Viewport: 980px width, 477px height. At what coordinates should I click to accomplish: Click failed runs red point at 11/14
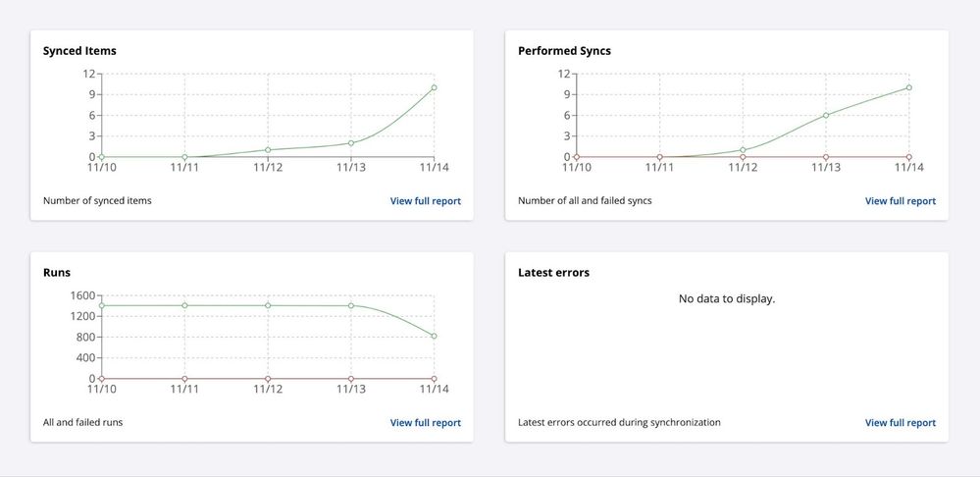tap(434, 378)
